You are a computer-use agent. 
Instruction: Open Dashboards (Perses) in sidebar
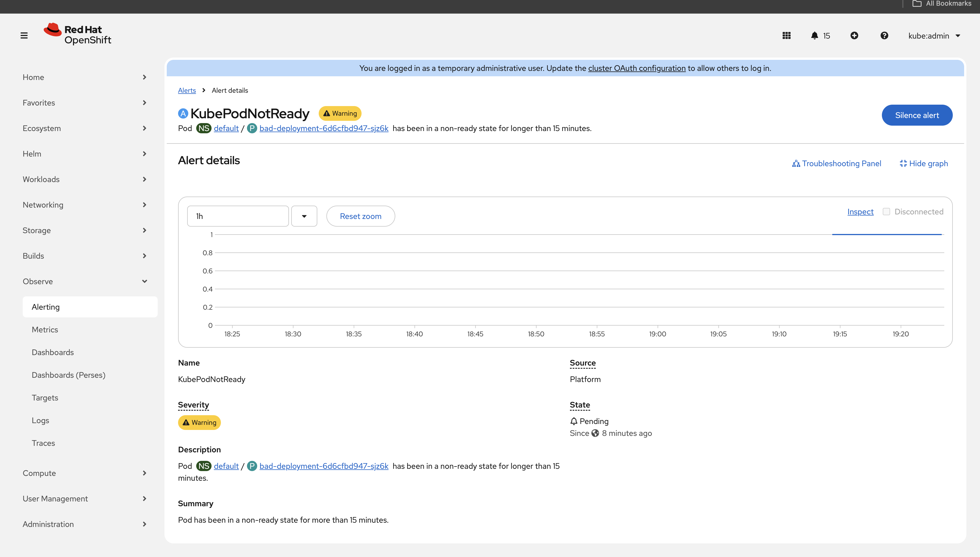[x=68, y=375]
